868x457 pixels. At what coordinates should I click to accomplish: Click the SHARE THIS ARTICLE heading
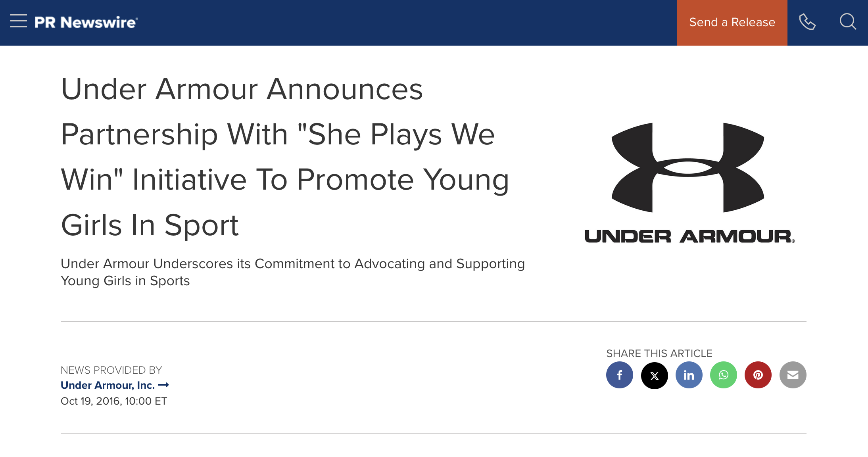pos(659,353)
